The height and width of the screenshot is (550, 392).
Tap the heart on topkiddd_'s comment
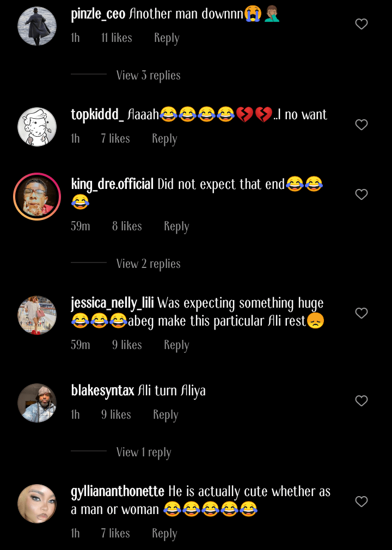[x=362, y=125]
